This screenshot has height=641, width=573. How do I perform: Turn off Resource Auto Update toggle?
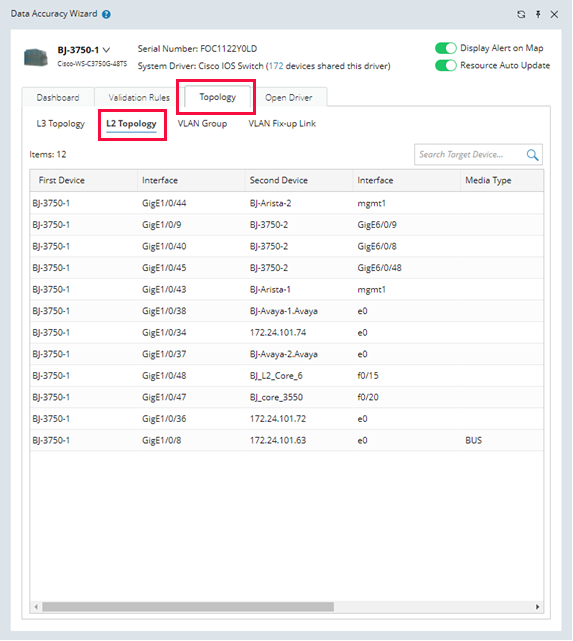(x=445, y=65)
